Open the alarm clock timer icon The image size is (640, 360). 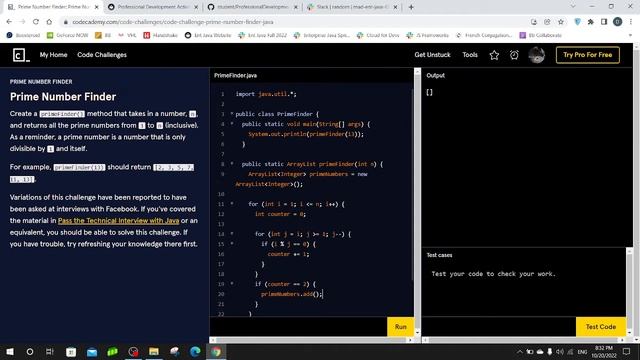pos(514,55)
